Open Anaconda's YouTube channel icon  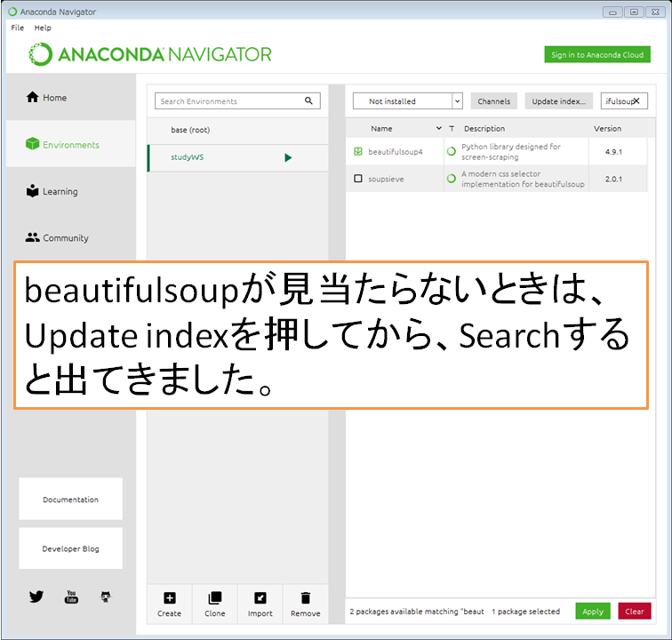71,596
